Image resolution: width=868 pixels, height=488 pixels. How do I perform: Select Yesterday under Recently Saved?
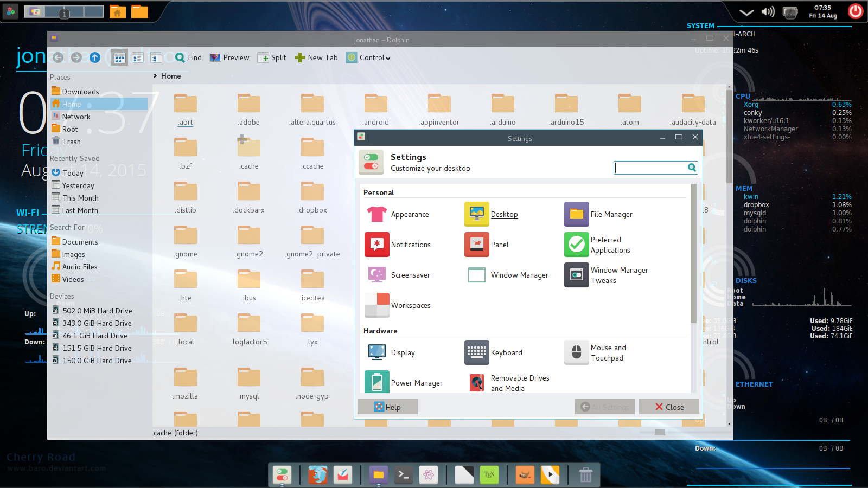(99, 185)
